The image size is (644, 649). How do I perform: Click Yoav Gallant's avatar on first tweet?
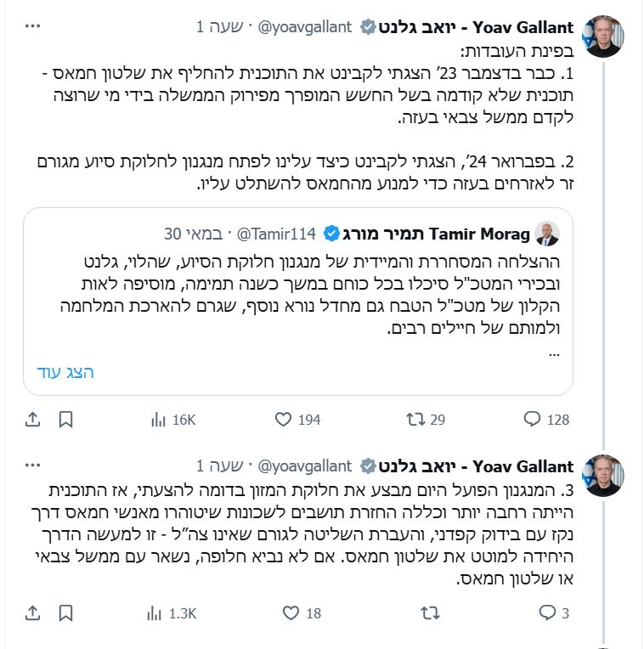click(x=603, y=37)
